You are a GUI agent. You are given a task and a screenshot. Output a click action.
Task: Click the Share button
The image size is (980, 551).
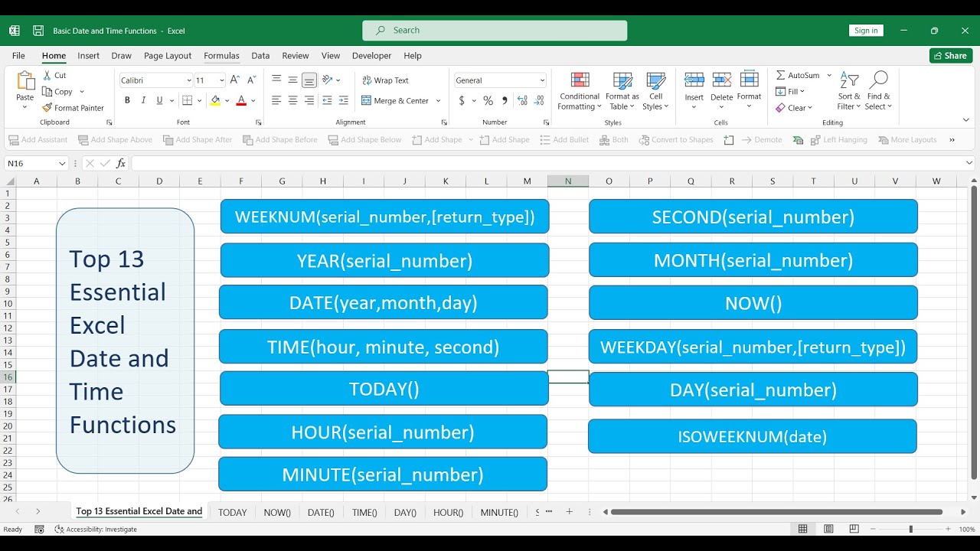(951, 56)
